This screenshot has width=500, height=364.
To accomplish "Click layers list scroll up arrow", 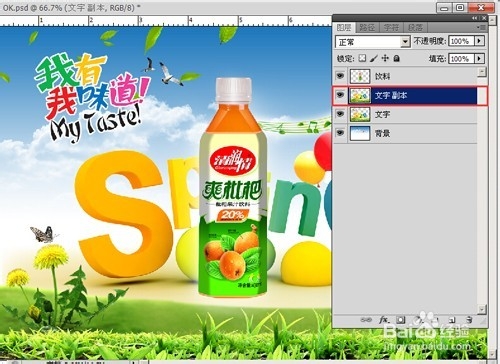I will (482, 71).
